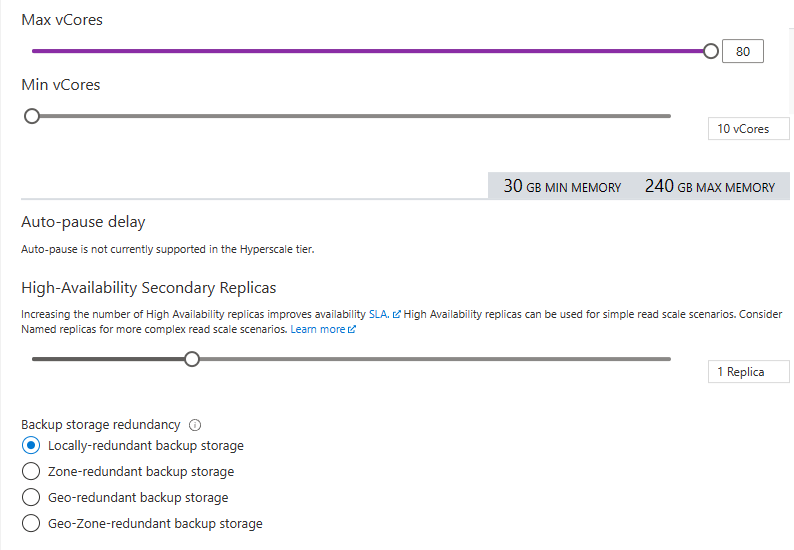Click the Max vCores slider handle

coord(711,51)
